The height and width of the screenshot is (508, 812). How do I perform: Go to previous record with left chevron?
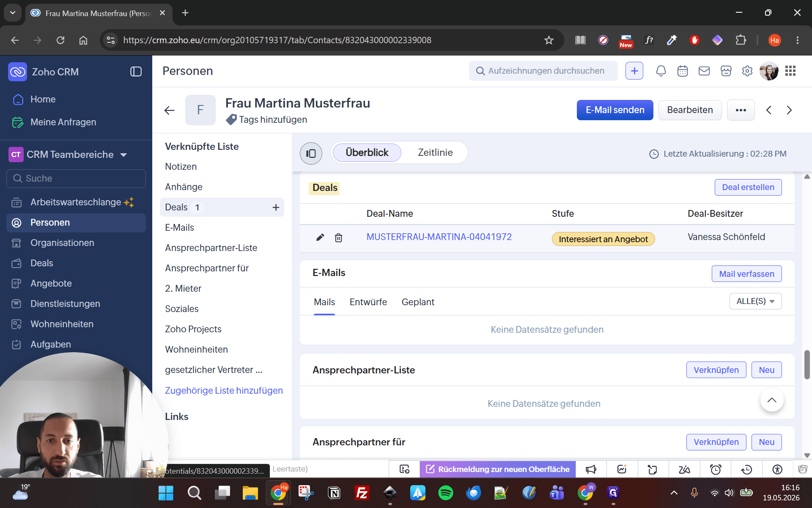pyautogui.click(x=769, y=110)
